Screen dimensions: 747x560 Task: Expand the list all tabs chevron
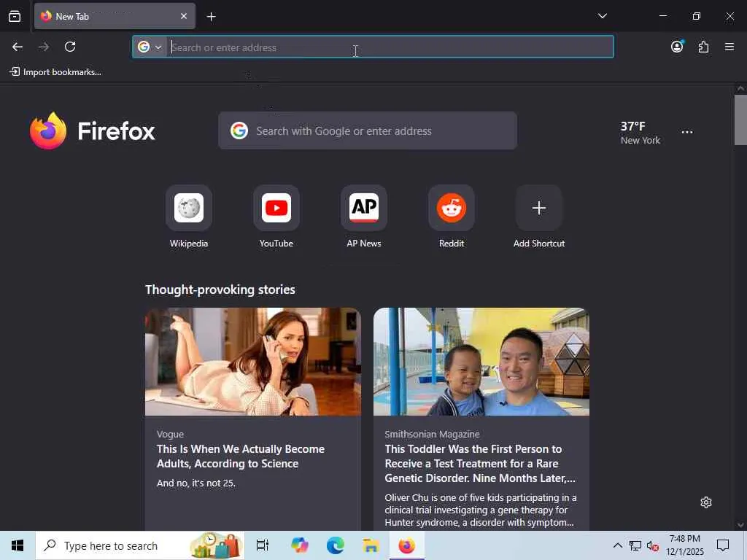coord(602,16)
